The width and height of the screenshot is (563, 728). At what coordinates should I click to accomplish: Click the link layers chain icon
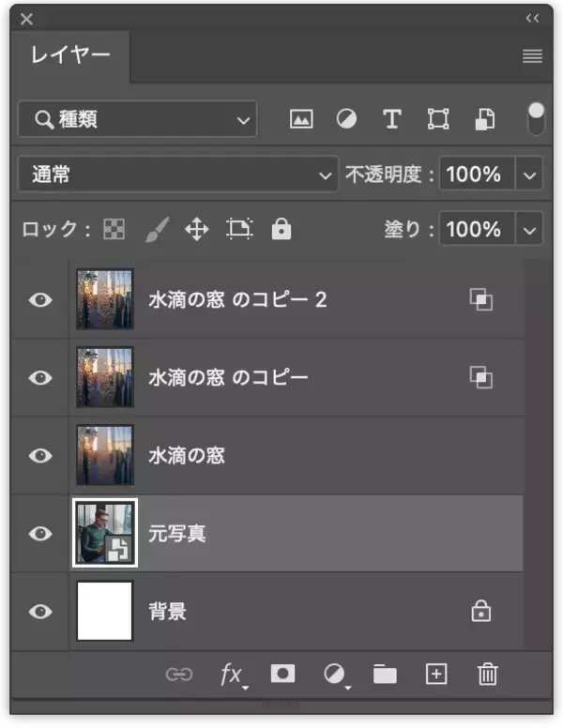click(x=179, y=675)
